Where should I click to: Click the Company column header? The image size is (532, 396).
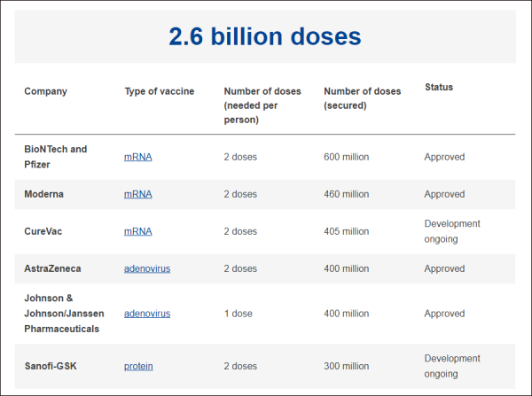(x=45, y=91)
